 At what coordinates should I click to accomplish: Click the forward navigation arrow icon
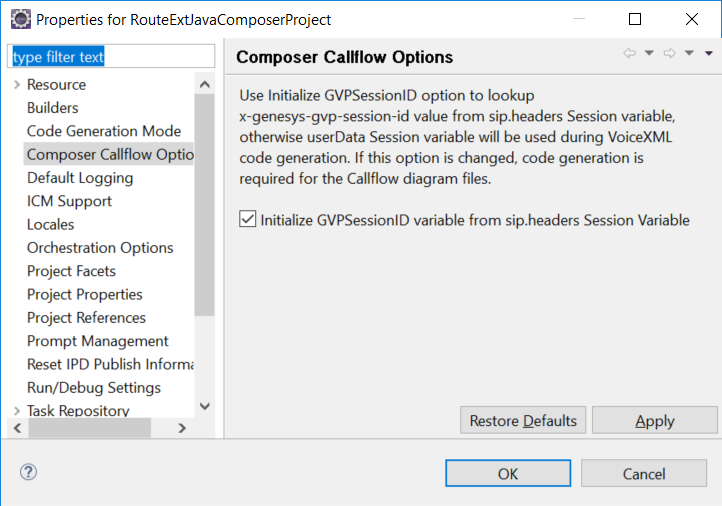[670, 54]
